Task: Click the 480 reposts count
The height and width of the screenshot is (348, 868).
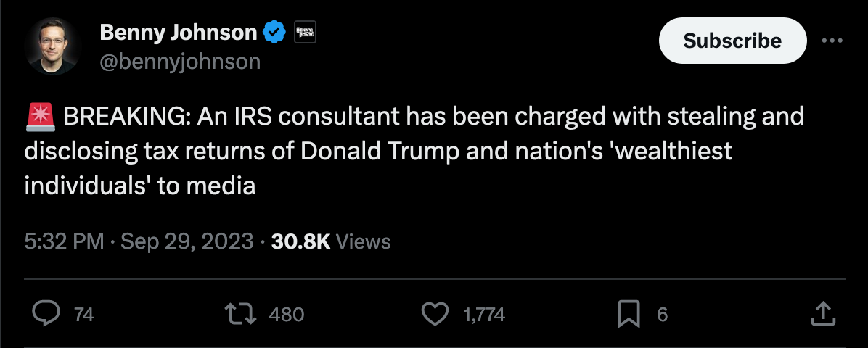Action: [x=286, y=315]
